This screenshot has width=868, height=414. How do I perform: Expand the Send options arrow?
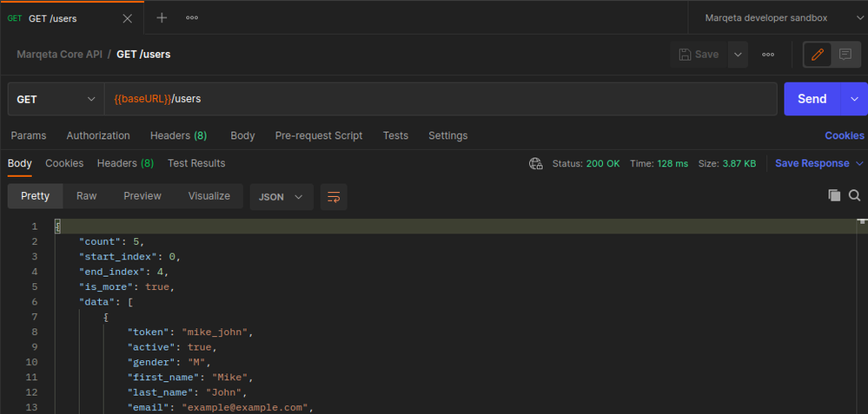[x=853, y=99]
